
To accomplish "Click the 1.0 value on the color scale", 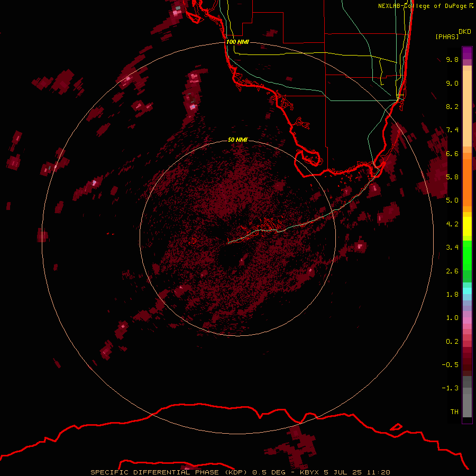I will pyautogui.click(x=452, y=318).
